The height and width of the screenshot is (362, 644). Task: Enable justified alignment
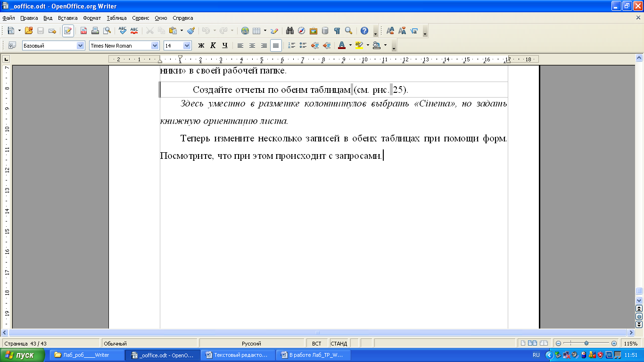276,45
